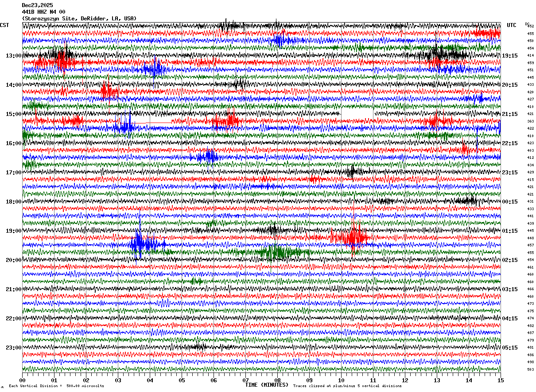Screen dimensions: 536x392
Task: Select the DC offset value 452
Action: [x=530, y=27]
